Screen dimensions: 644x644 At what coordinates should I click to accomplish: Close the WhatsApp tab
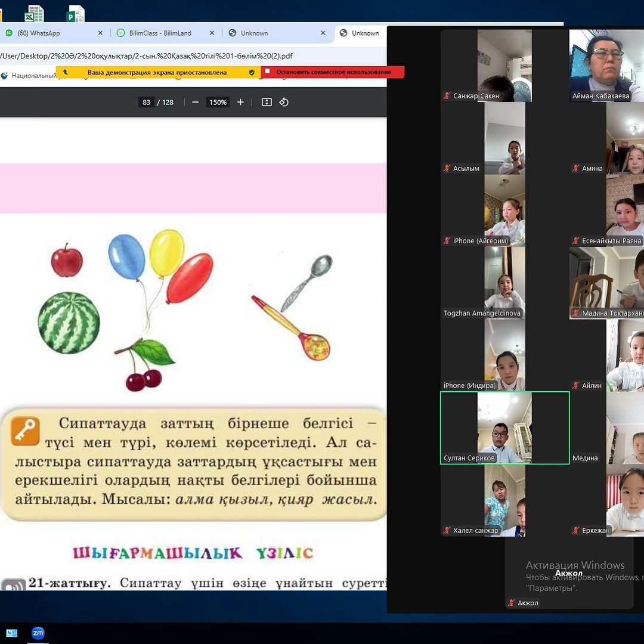(100, 33)
